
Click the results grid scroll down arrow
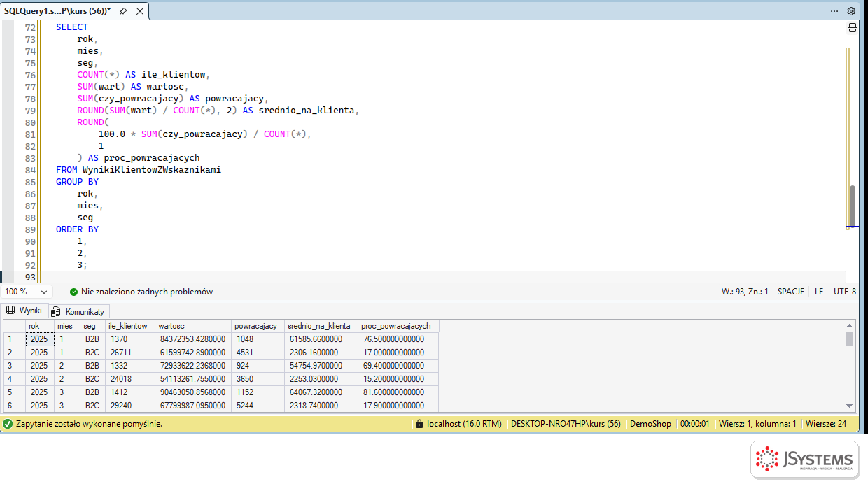click(850, 406)
